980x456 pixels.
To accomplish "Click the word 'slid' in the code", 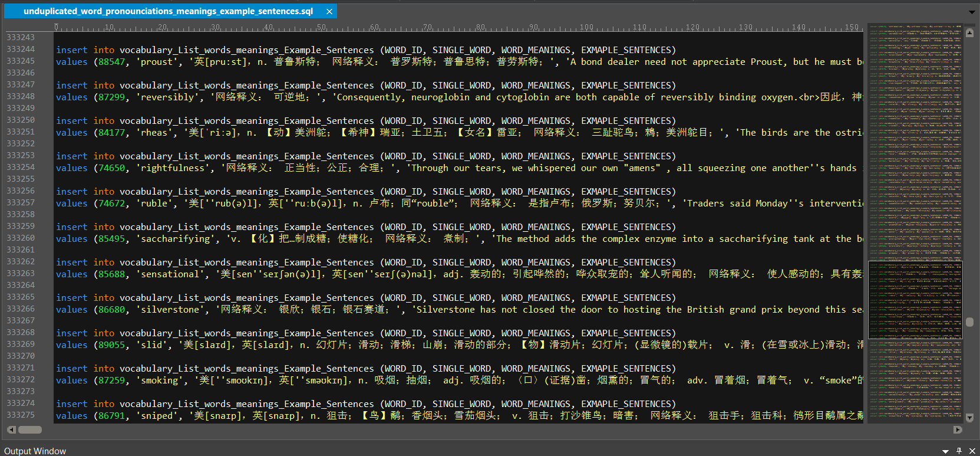I will pyautogui.click(x=151, y=345).
